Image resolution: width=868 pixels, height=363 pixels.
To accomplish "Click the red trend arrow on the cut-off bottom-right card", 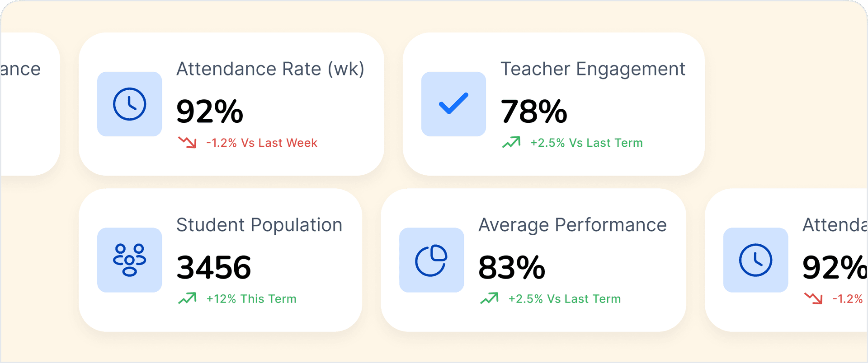I will [x=813, y=298].
